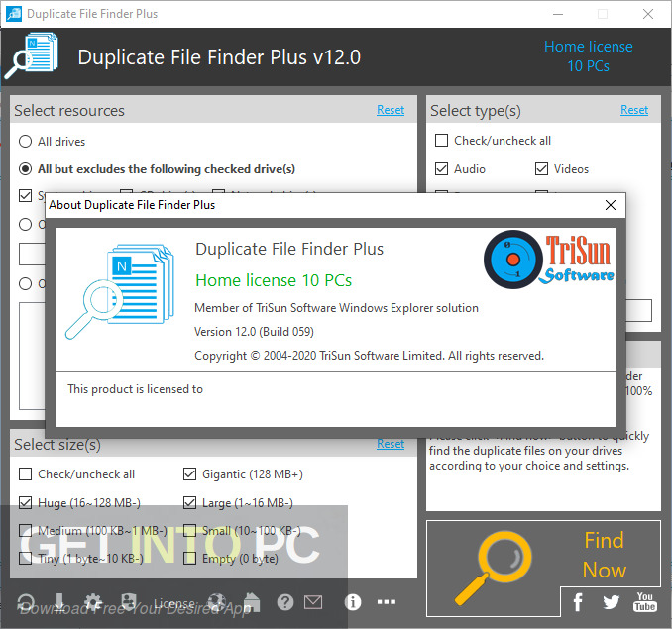
Task: Click Duplicate File Finder Plus v12.0 heading
Action: pos(219,57)
